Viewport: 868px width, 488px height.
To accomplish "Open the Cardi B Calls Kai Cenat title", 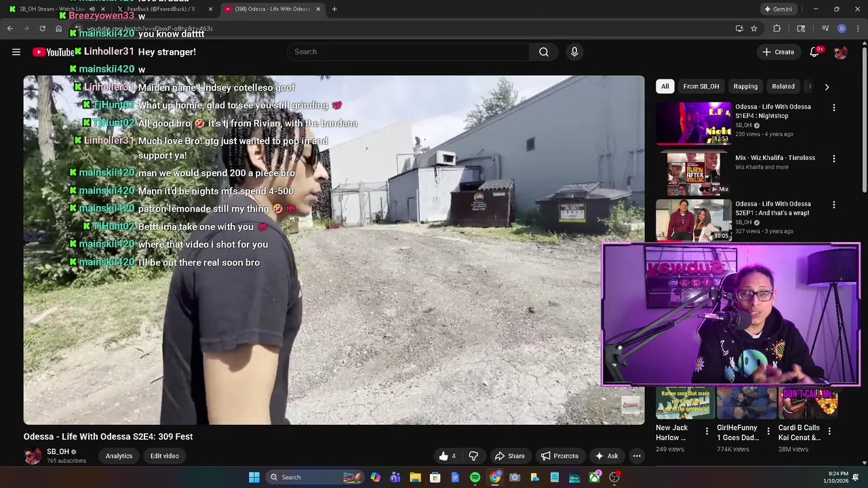I will coord(800,432).
